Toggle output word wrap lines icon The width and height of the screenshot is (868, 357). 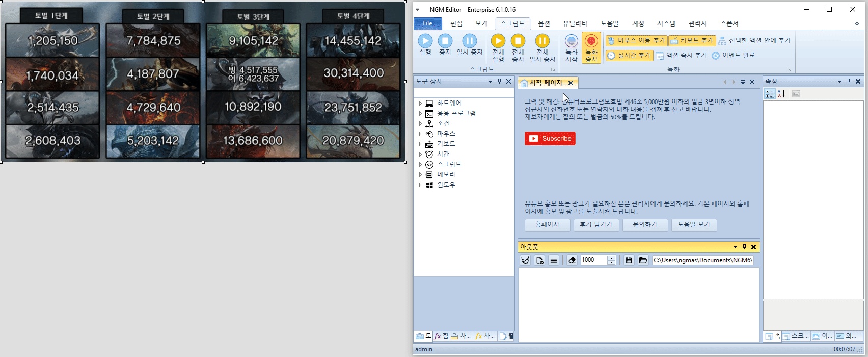554,260
